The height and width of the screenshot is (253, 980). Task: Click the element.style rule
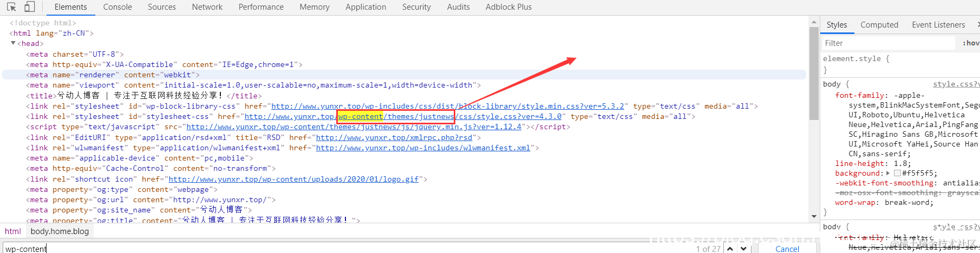pyautogui.click(x=856, y=58)
